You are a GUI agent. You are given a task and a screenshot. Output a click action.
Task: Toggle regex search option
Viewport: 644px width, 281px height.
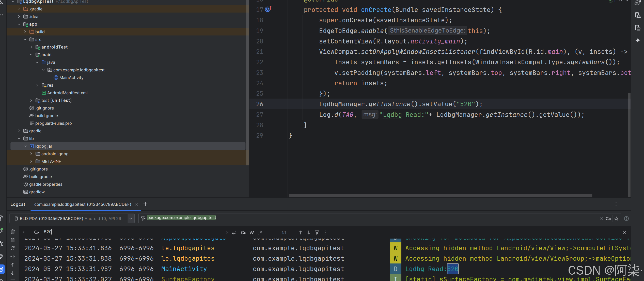click(x=260, y=232)
